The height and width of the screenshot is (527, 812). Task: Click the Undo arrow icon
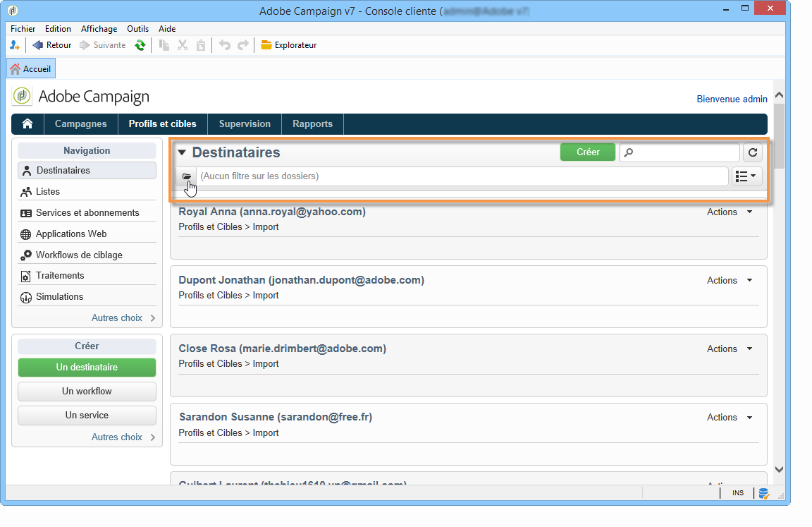(x=224, y=45)
